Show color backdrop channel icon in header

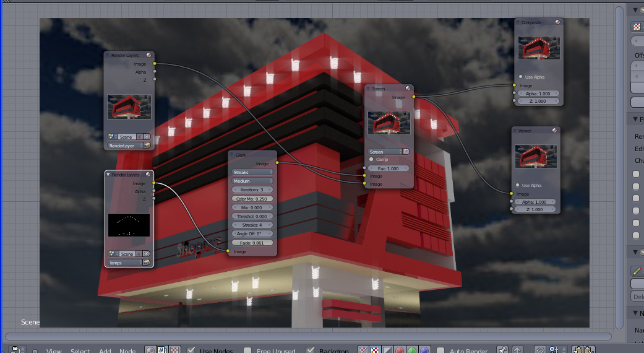click(x=375, y=350)
